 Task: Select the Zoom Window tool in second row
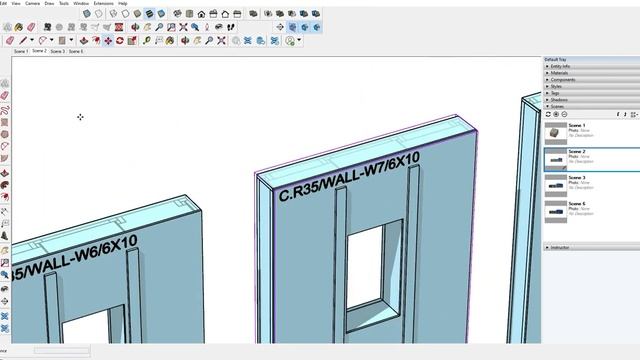(171, 27)
